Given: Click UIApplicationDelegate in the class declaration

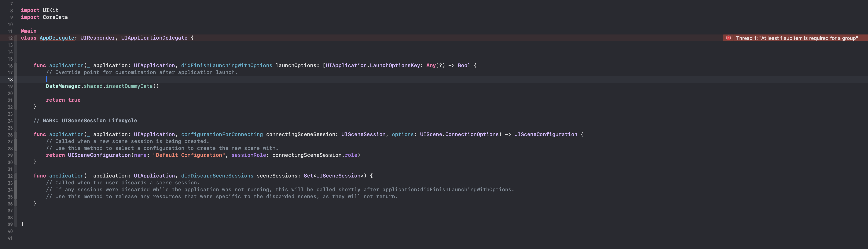Looking at the screenshot, I should (154, 38).
